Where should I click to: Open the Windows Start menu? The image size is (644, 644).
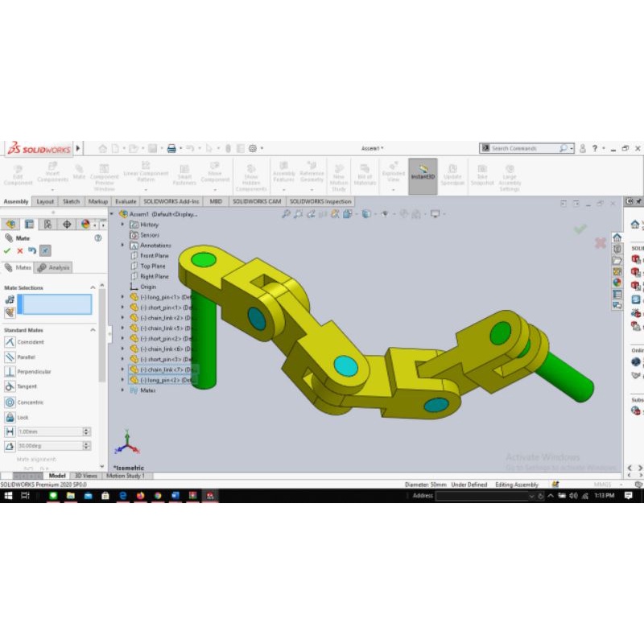(8, 496)
